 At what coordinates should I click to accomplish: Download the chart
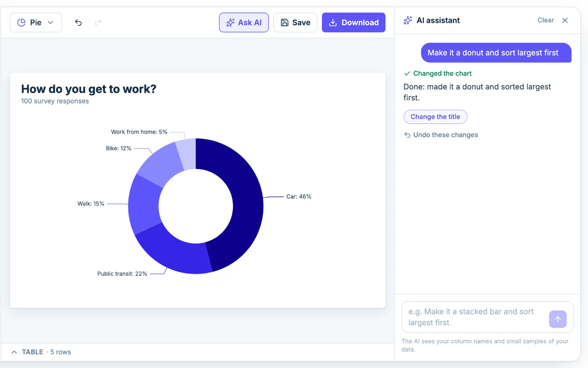(x=354, y=22)
